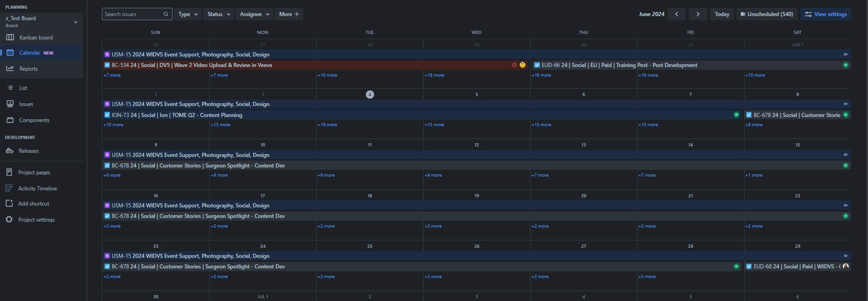Open the Activity Timeline icon
868x301 pixels.
tap(9, 188)
